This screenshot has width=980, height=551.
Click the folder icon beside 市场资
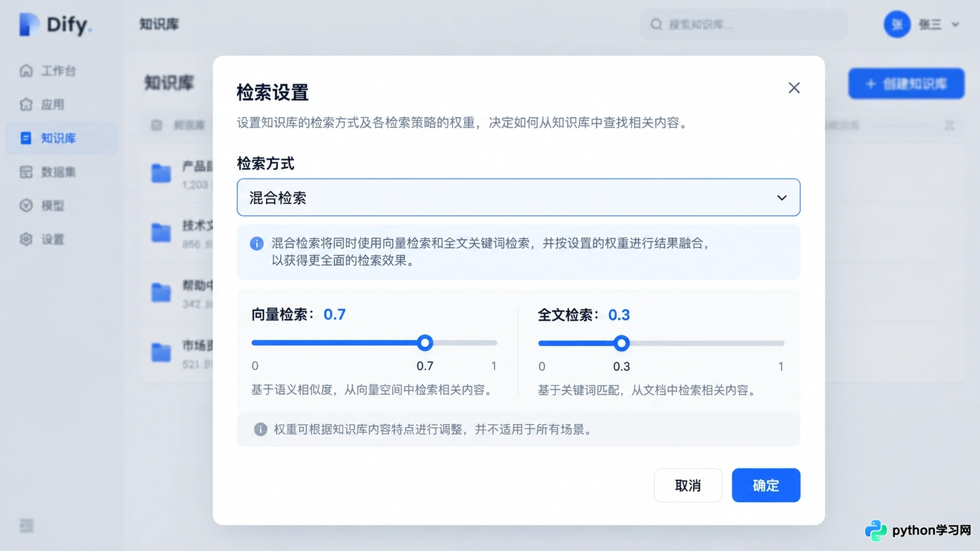[x=161, y=352]
